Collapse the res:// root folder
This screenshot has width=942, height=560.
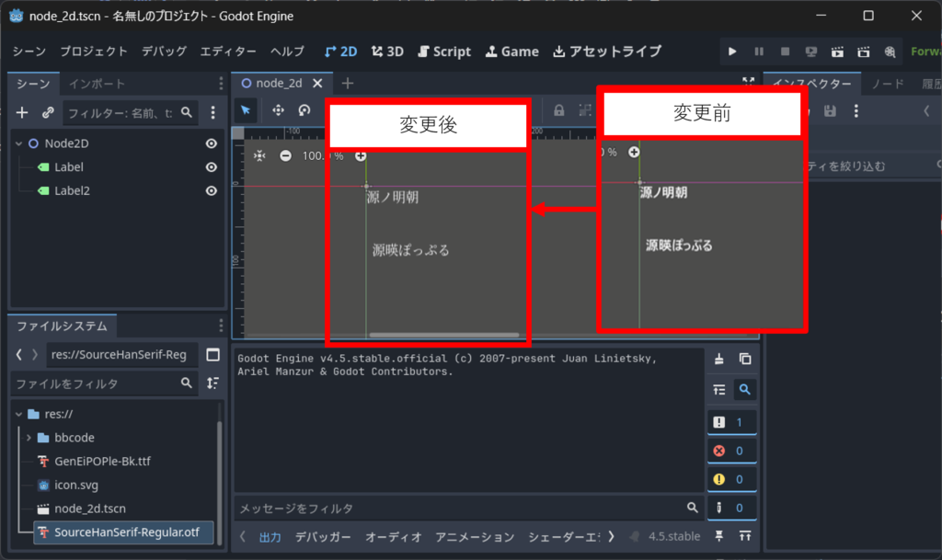(x=19, y=414)
